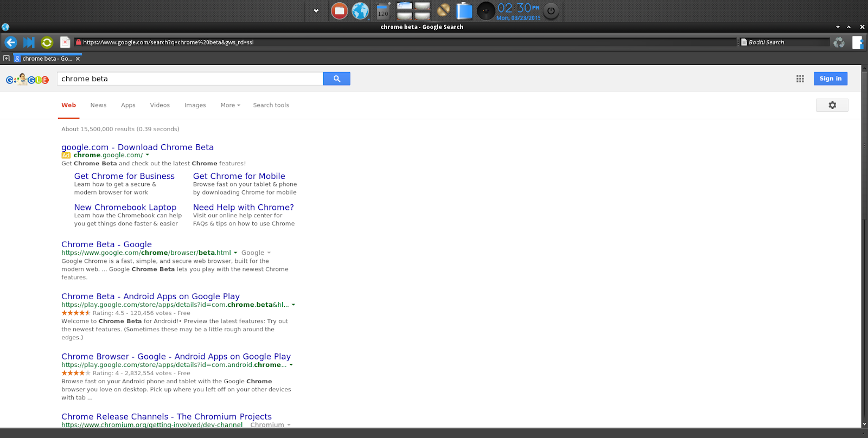Open the Google apps grid icon

[800, 79]
